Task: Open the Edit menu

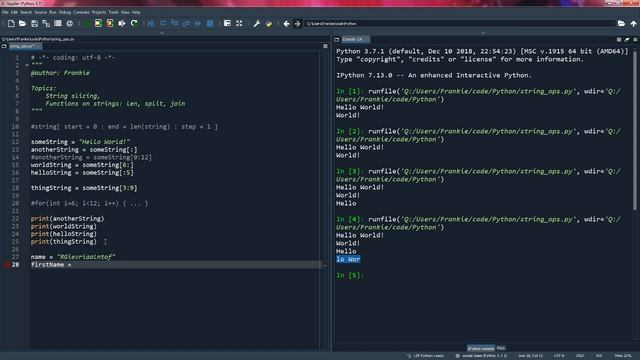Action: pyautogui.click(x=14, y=12)
